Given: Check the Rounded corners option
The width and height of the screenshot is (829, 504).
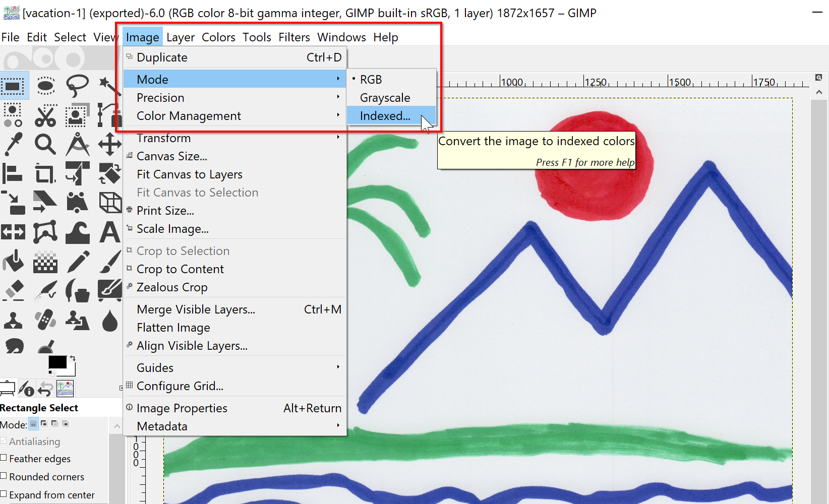Looking at the screenshot, I should click(4, 476).
